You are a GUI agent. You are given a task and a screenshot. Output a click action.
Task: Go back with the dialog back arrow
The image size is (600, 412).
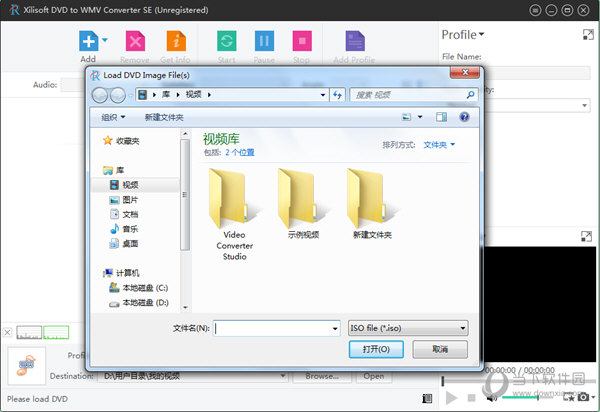pos(100,95)
